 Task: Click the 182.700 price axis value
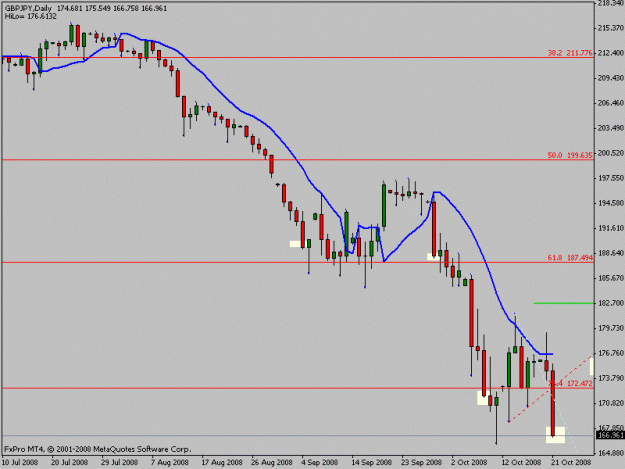click(x=611, y=303)
